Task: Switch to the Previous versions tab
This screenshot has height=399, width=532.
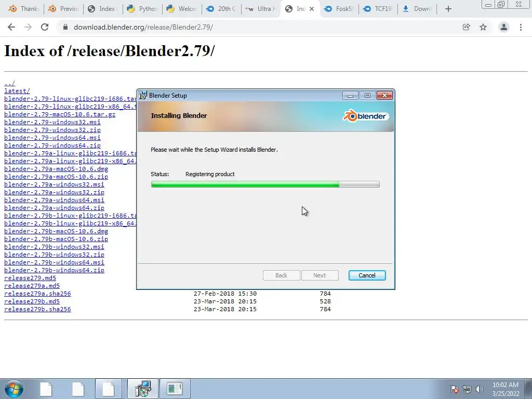Action: tap(63, 9)
